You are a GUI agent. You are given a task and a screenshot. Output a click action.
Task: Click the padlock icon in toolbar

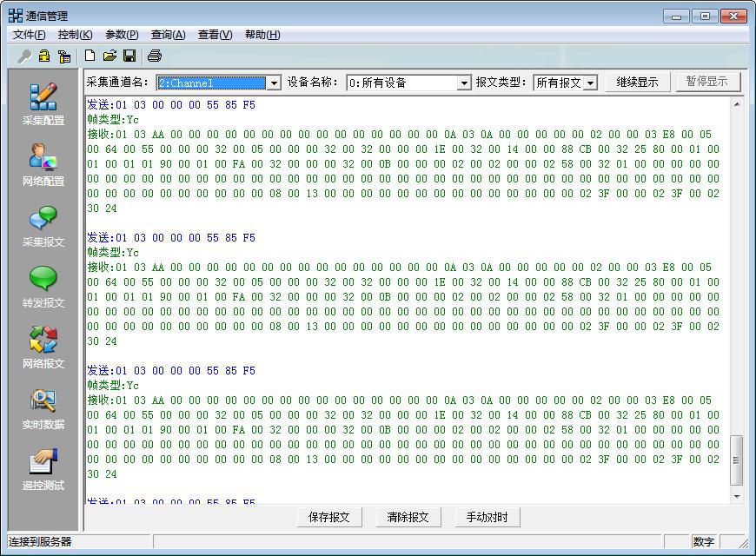[x=44, y=56]
